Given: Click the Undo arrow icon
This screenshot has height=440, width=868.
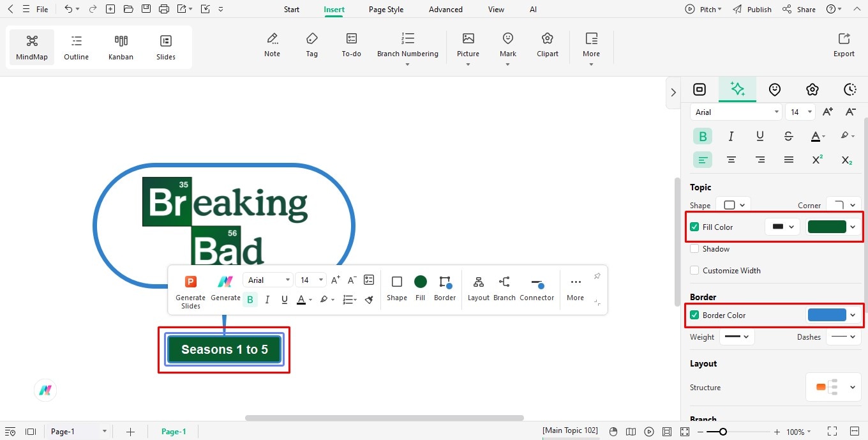Looking at the screenshot, I should pyautogui.click(x=68, y=9).
